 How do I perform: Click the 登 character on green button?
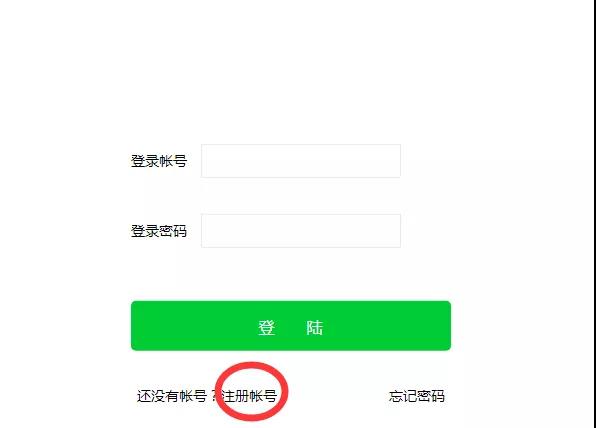(x=266, y=328)
